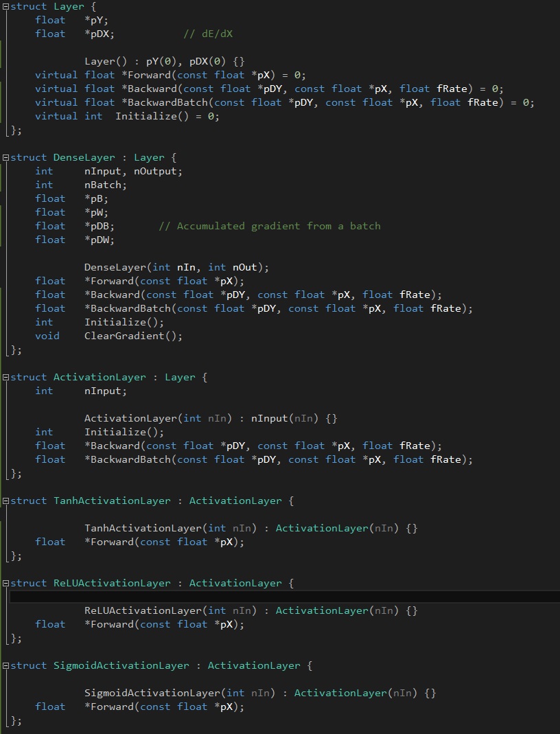Image resolution: width=560 pixels, height=734 pixels.
Task: Click 'DenseLayer(int nIn, int nOut);' constructor
Action: tap(177, 267)
